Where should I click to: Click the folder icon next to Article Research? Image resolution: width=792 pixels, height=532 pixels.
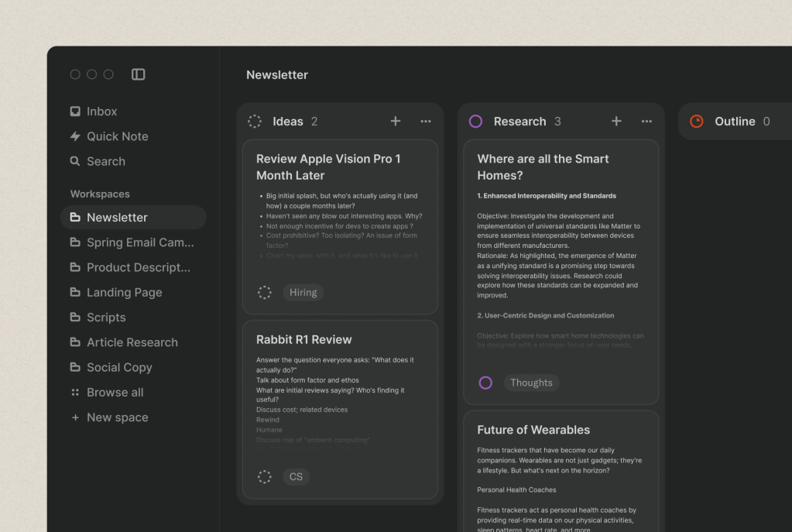click(x=75, y=342)
